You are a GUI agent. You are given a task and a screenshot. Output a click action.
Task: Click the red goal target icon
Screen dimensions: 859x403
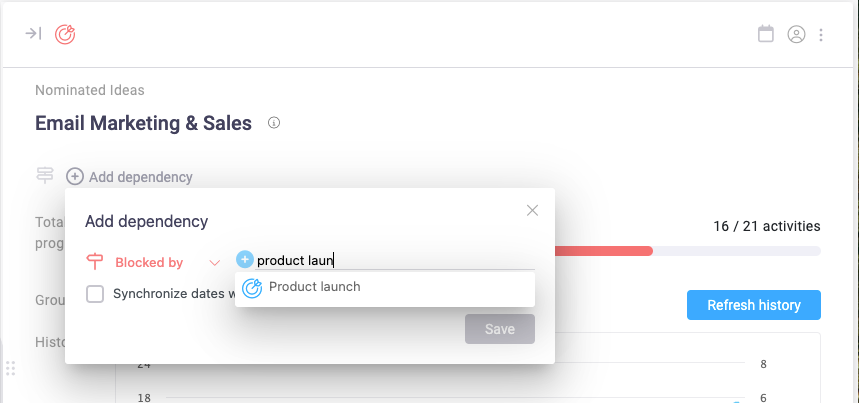(x=66, y=34)
